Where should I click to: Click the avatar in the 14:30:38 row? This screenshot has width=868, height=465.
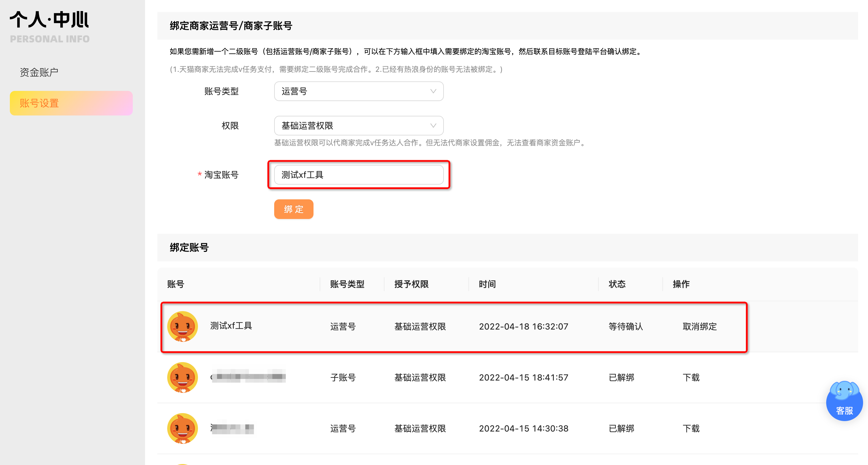point(182,428)
